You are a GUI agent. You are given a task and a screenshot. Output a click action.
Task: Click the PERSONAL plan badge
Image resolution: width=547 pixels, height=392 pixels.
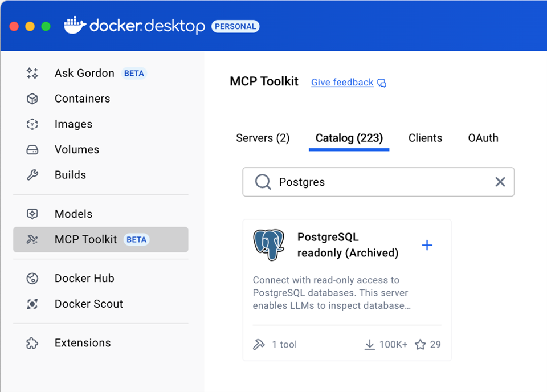pos(235,27)
